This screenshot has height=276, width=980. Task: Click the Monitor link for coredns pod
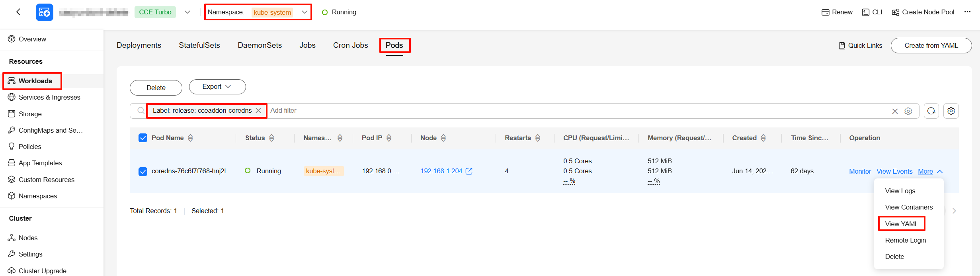tap(860, 171)
